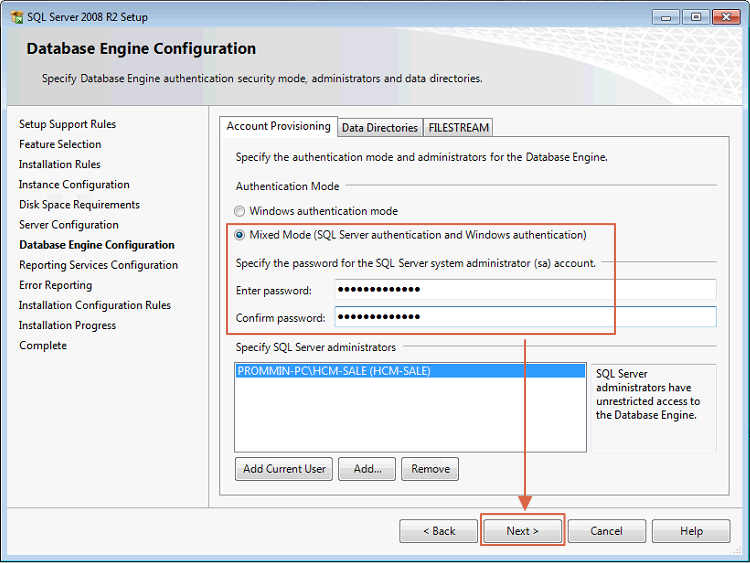Click the Add... button
This screenshot has width=750, height=563.
(x=367, y=469)
